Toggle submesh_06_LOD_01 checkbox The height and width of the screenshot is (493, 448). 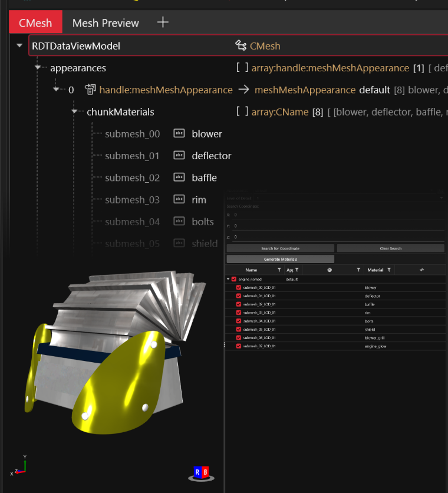239,338
